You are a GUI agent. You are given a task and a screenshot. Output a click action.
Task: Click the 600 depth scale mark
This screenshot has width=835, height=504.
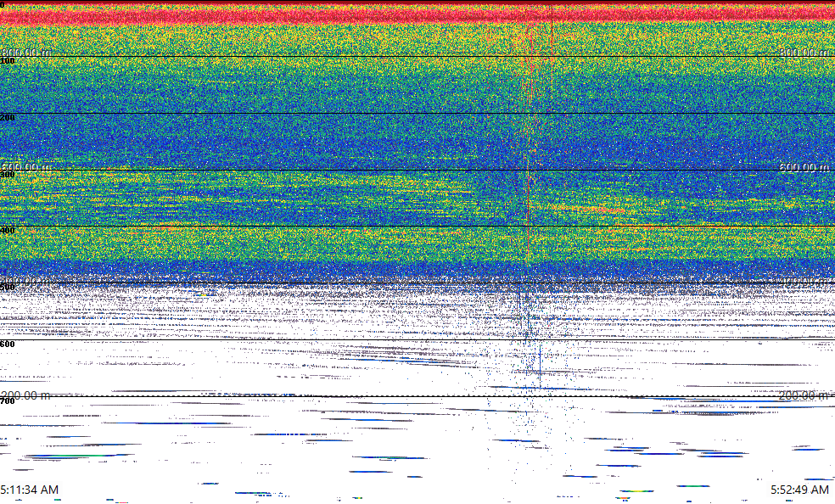point(8,344)
